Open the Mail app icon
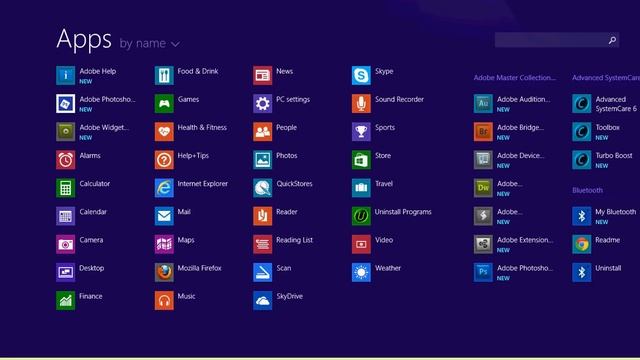Screen dimensions: 640x360 point(164,216)
